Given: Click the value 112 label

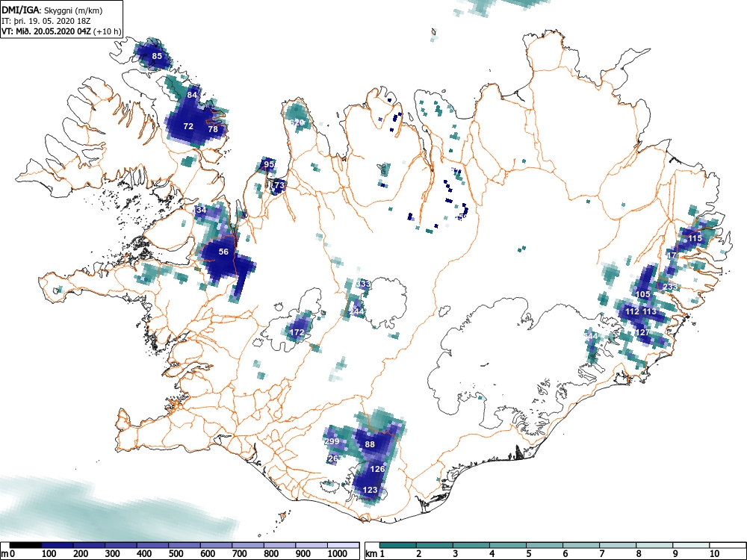Looking at the screenshot, I should pyautogui.click(x=632, y=311).
